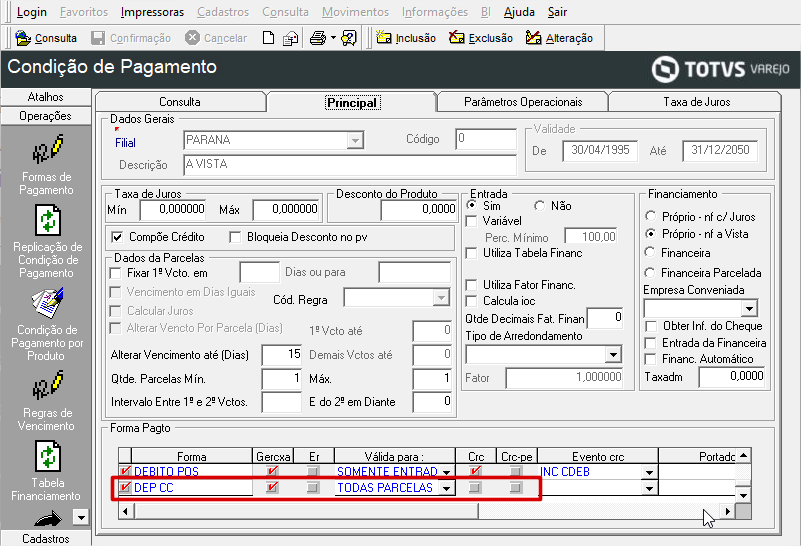Click the TOTVS Varejo logo
The width and height of the screenshot is (801, 546).
pyautogui.click(x=720, y=69)
